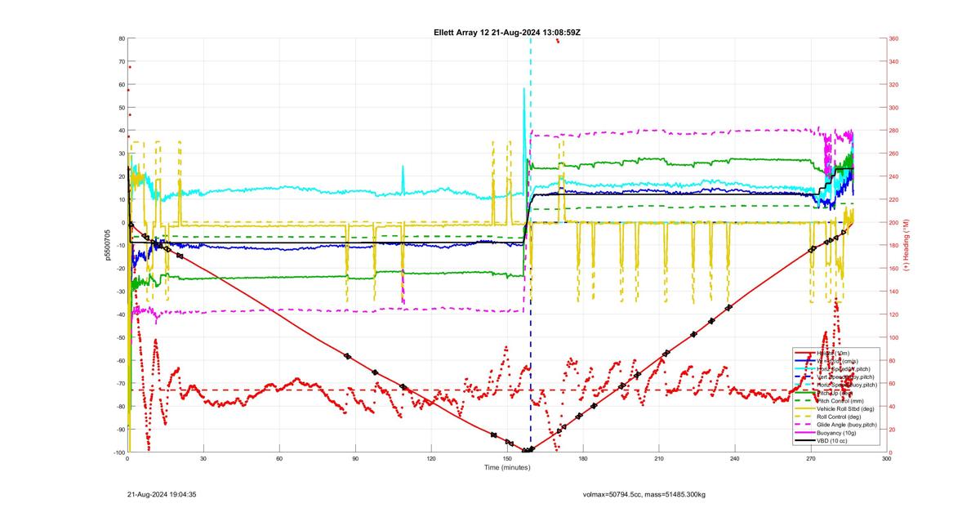Click the yellow Vehicle Roll line sample in legend
The image size is (980, 508).
tap(804, 408)
